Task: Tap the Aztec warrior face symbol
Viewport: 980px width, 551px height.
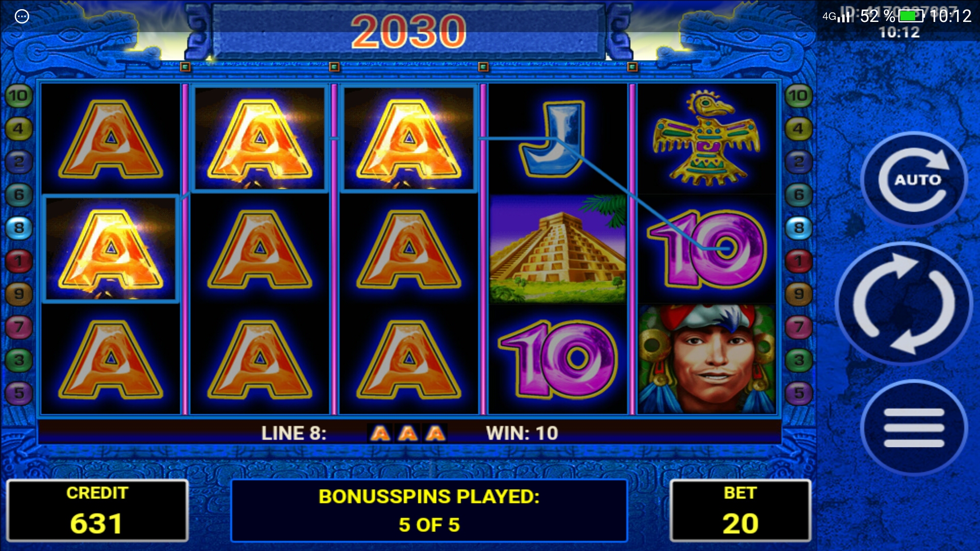Action: [x=707, y=359]
